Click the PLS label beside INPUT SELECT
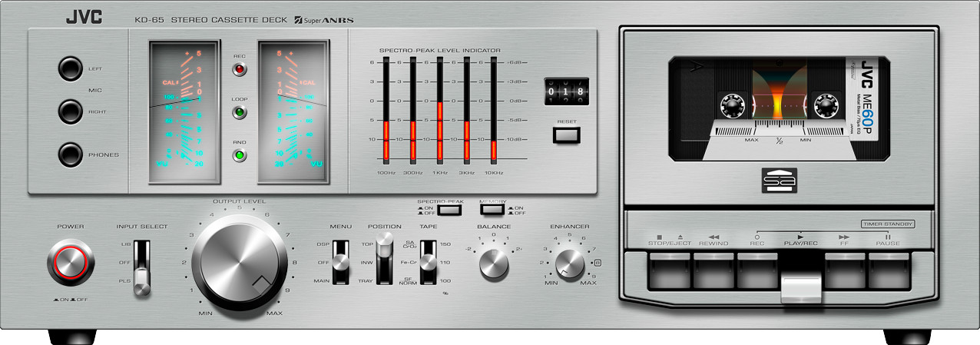The width and height of the screenshot is (980, 345). pos(125,281)
